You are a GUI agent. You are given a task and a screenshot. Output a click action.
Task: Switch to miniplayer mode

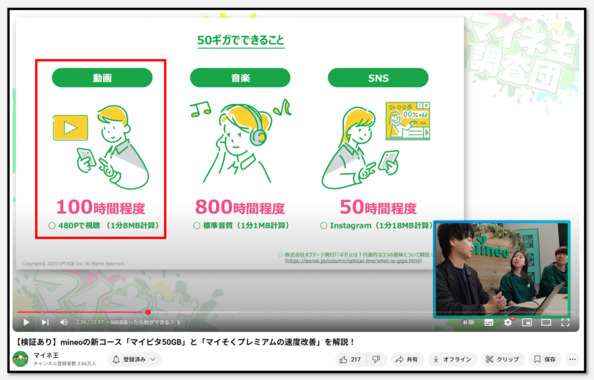coord(527,322)
